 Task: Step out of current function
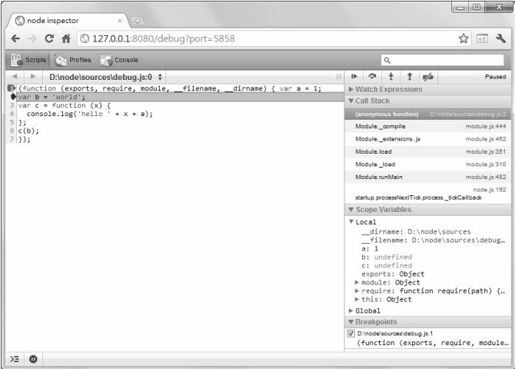coord(410,77)
